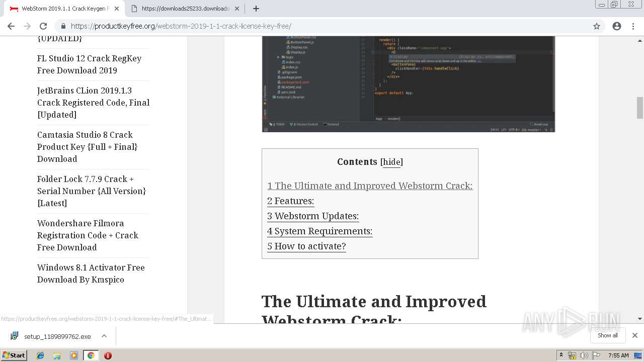The width and height of the screenshot is (644, 362).
Task: Go back to the previous page
Action: (x=11, y=26)
